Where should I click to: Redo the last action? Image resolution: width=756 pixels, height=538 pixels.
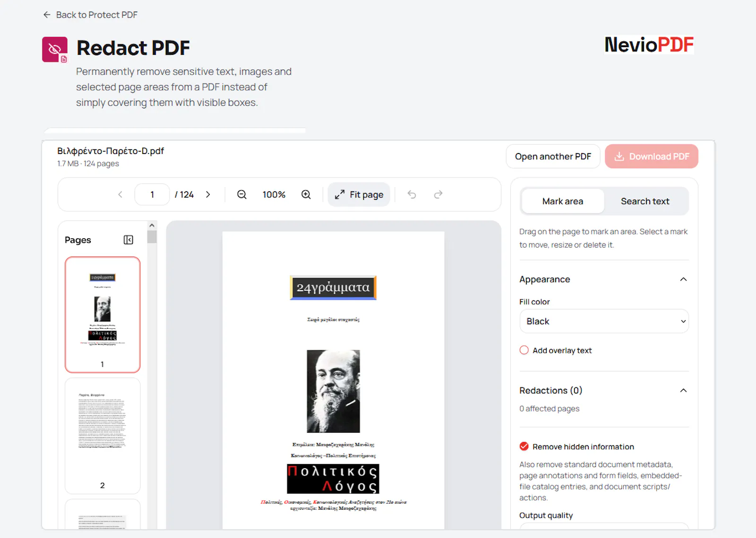pos(438,195)
